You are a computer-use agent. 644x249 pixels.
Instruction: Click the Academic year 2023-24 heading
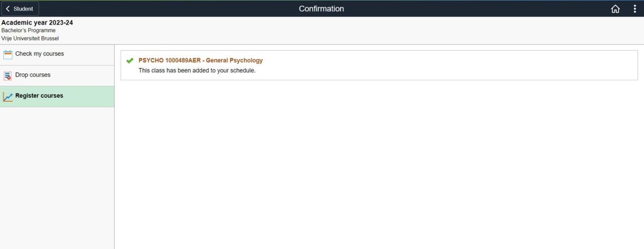(37, 23)
